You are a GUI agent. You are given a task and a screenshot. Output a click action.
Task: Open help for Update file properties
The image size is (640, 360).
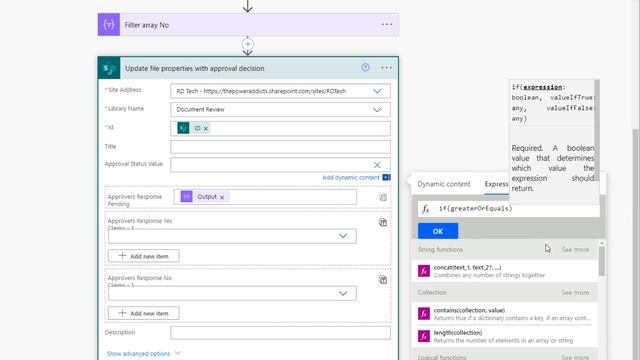click(x=365, y=68)
